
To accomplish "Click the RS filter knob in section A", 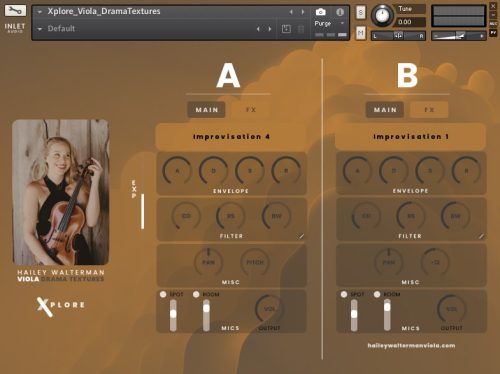I will (x=231, y=216).
